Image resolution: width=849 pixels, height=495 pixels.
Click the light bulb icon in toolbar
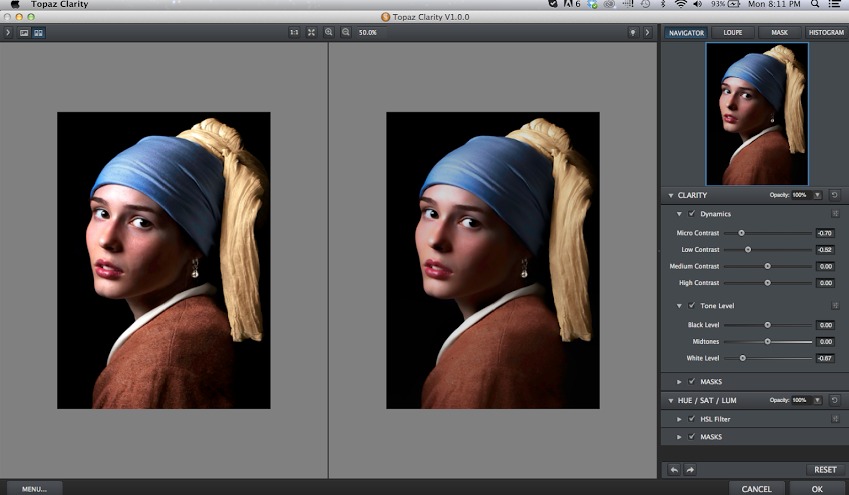(632, 32)
